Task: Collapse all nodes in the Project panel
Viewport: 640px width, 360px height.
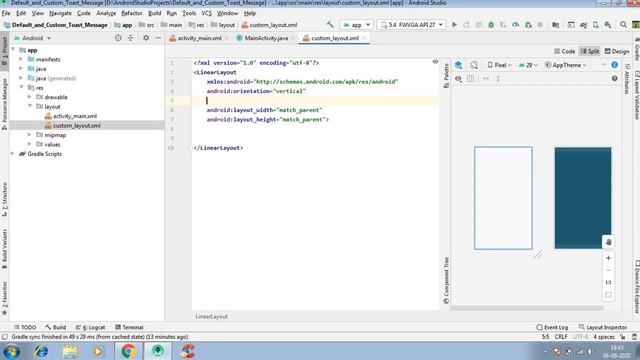Action: pos(131,38)
